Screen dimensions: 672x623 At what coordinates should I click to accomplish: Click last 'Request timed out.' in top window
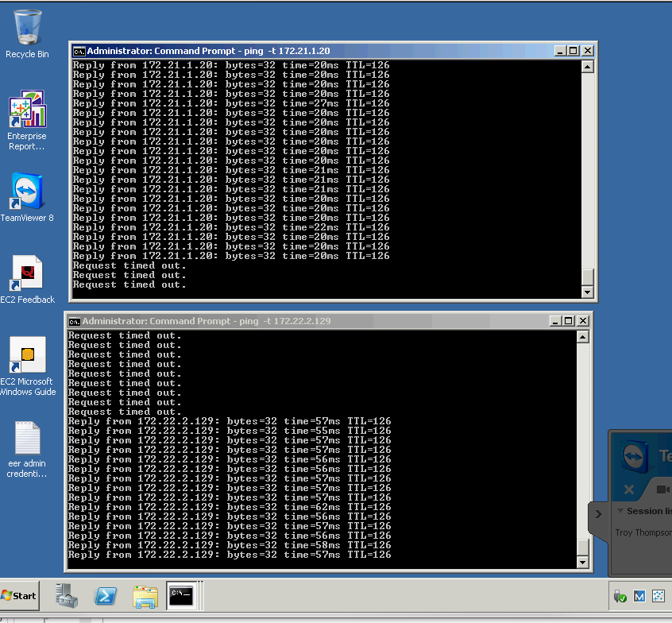[129, 284]
